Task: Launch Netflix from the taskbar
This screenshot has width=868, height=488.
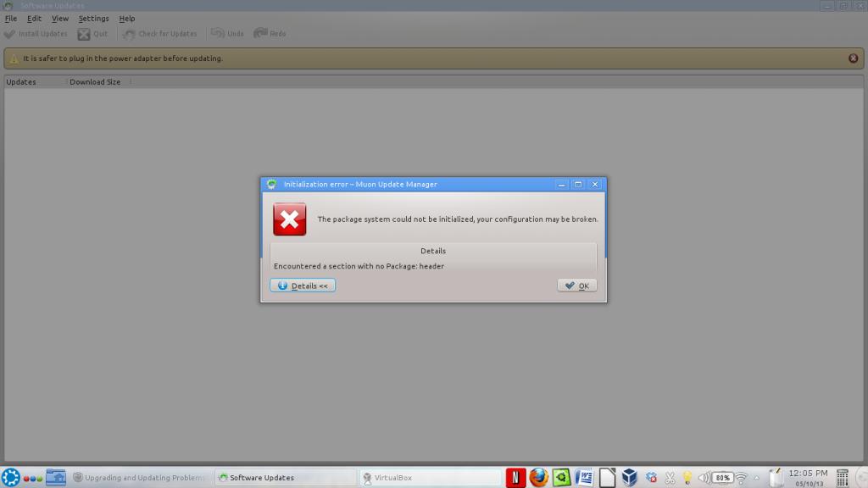Action: (x=515, y=478)
